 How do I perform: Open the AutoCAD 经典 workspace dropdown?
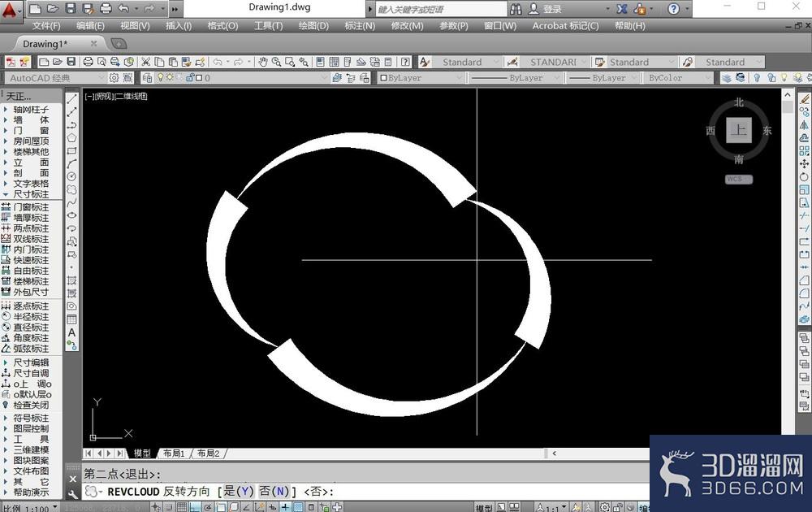[55, 78]
